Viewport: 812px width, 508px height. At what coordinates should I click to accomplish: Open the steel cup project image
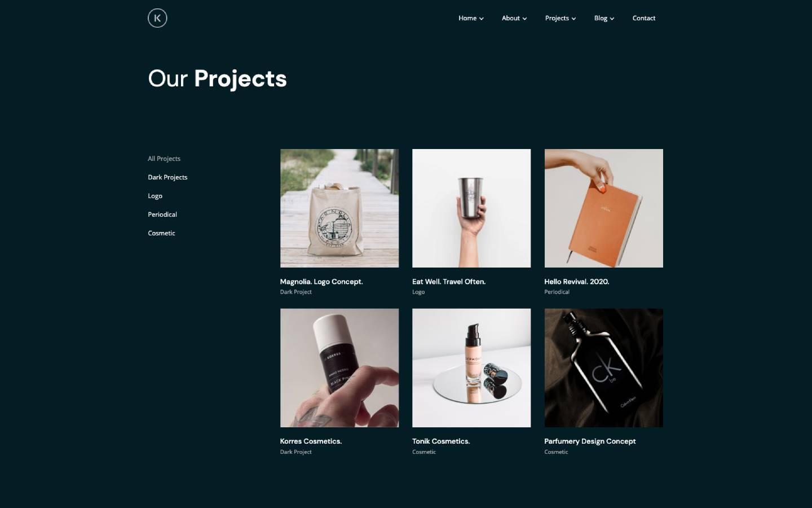click(471, 208)
